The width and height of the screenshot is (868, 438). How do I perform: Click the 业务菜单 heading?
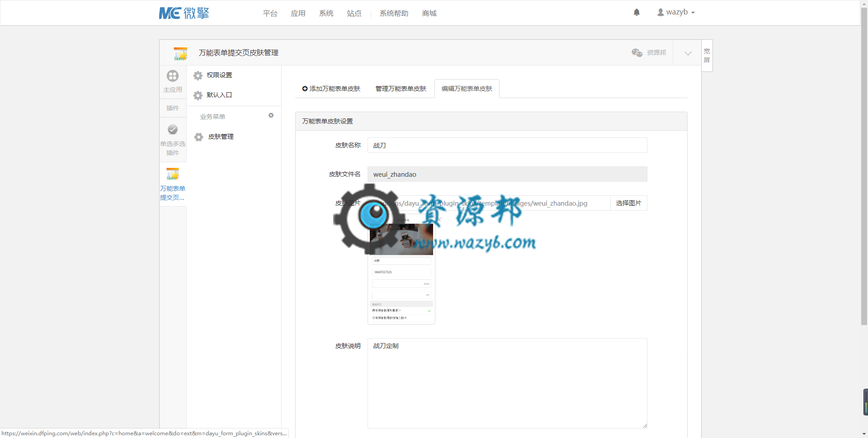coord(212,117)
